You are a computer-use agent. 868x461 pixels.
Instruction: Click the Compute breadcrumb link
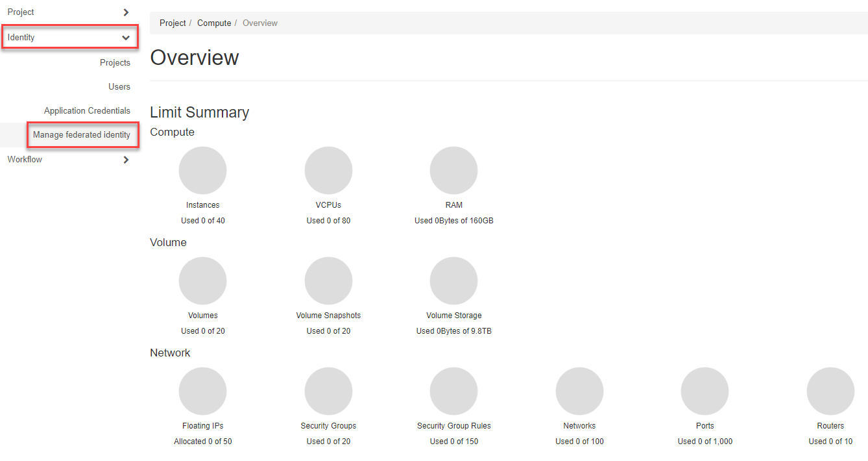click(214, 23)
